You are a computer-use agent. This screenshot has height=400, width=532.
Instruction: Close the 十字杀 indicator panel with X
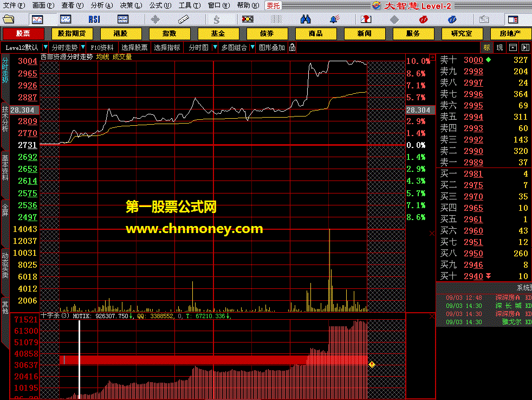pyautogui.click(x=432, y=317)
